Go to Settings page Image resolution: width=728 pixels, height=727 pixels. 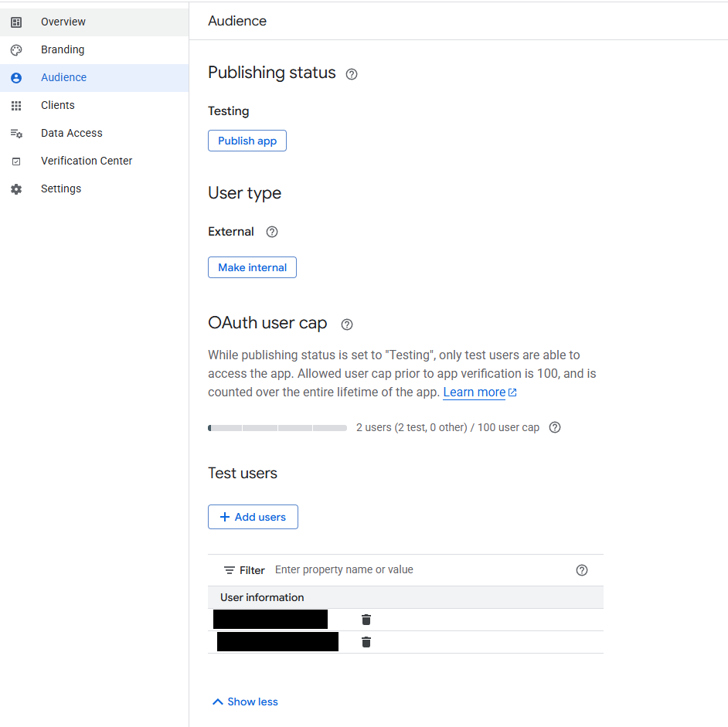[x=94, y=189]
